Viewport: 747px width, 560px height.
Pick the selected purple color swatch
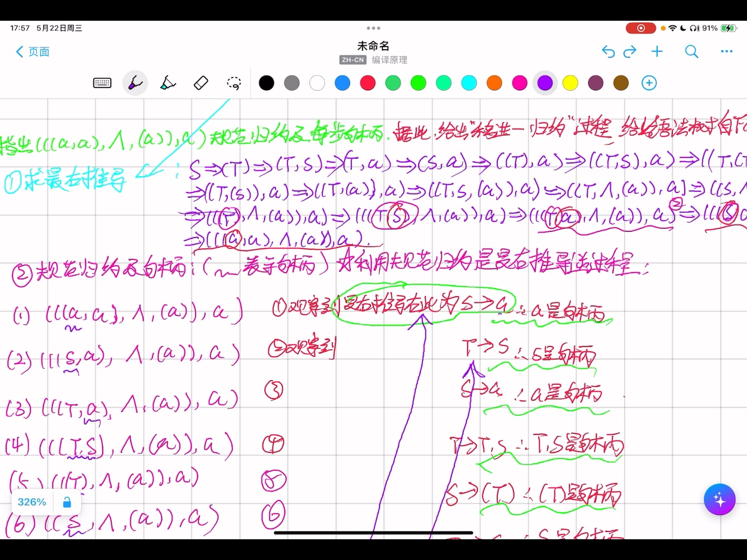(545, 83)
